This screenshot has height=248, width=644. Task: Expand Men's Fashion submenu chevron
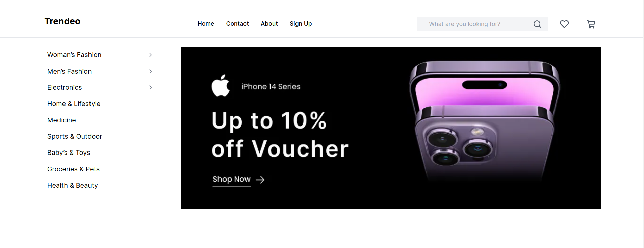(x=151, y=71)
